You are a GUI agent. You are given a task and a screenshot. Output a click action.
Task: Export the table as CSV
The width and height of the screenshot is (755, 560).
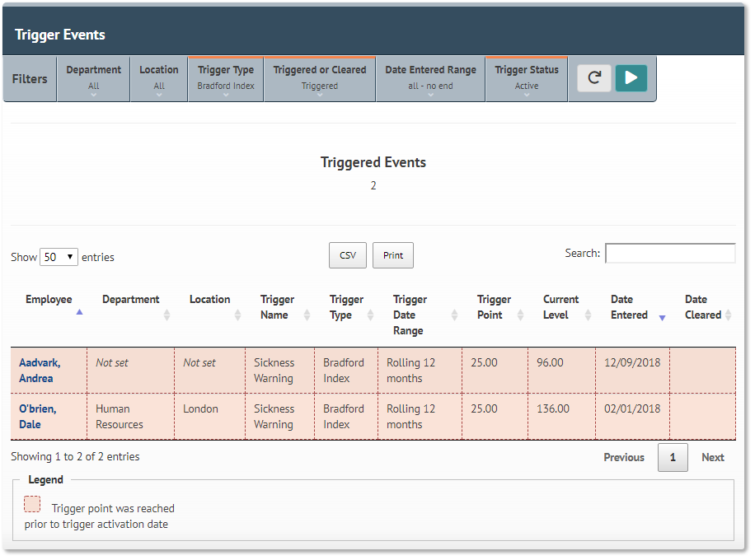pyautogui.click(x=347, y=255)
